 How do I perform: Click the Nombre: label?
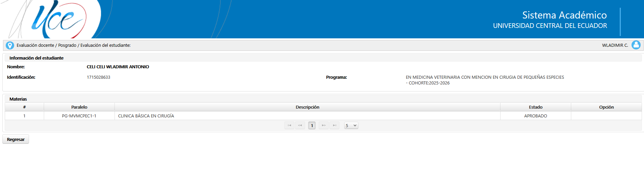(16, 67)
